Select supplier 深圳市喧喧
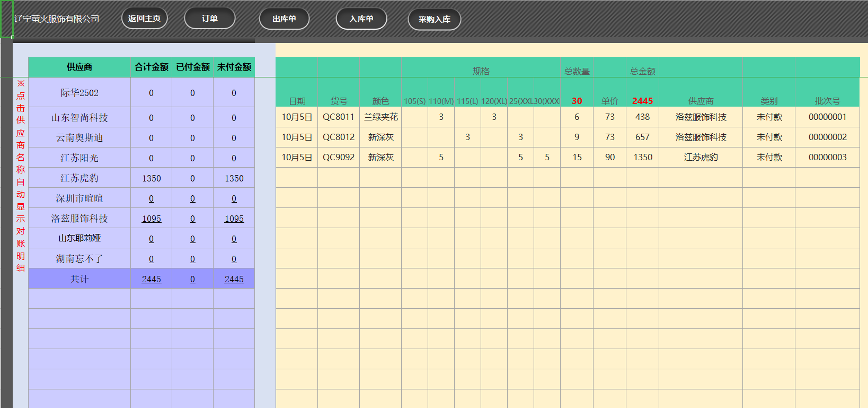 [x=79, y=198]
